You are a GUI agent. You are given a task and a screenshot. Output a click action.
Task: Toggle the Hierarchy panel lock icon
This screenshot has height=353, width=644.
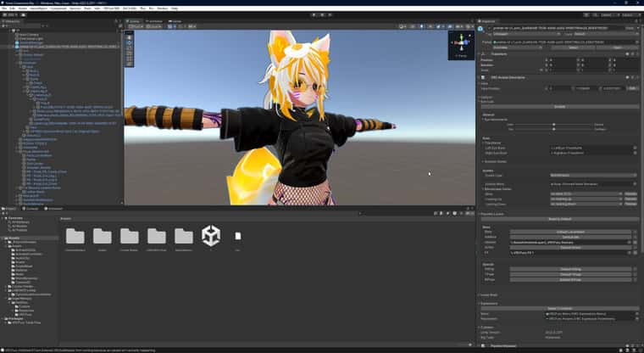(x=115, y=21)
